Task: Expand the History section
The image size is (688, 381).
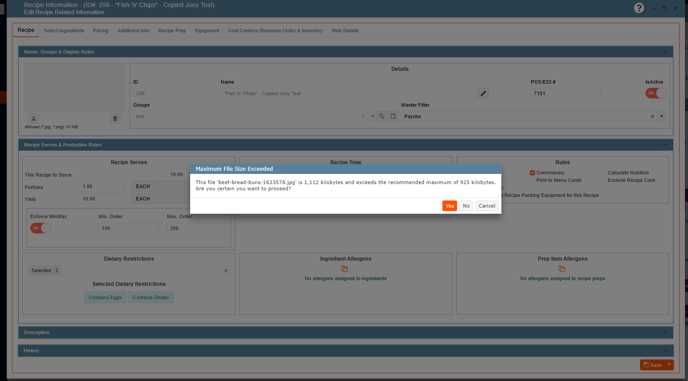Action: click(665, 351)
